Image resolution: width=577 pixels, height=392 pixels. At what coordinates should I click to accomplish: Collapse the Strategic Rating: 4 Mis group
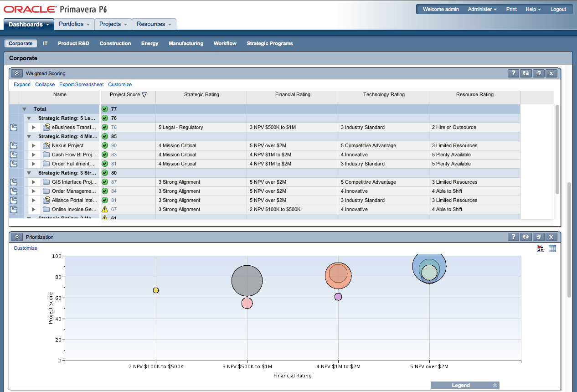[x=29, y=136]
